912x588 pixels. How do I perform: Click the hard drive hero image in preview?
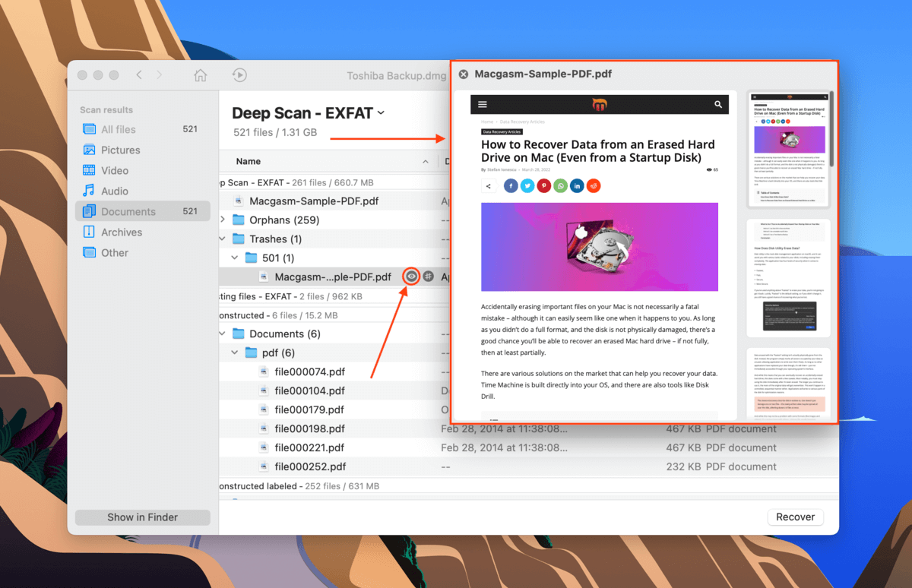(600, 247)
